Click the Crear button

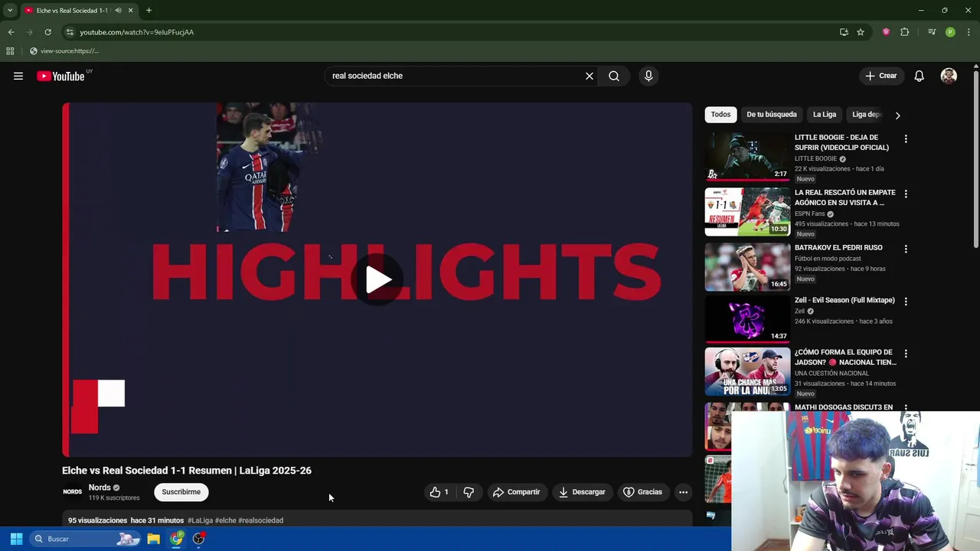click(881, 76)
